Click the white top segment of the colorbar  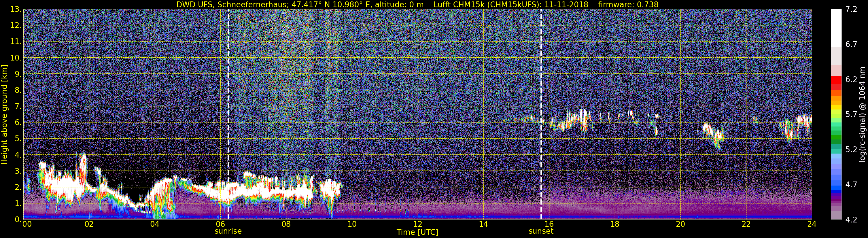pyautogui.click(x=836, y=28)
